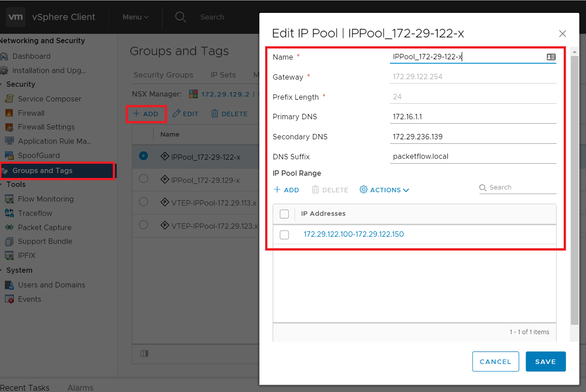Image resolution: width=586 pixels, height=392 pixels.
Task: Click the Support Bundle icon
Action: (9, 242)
